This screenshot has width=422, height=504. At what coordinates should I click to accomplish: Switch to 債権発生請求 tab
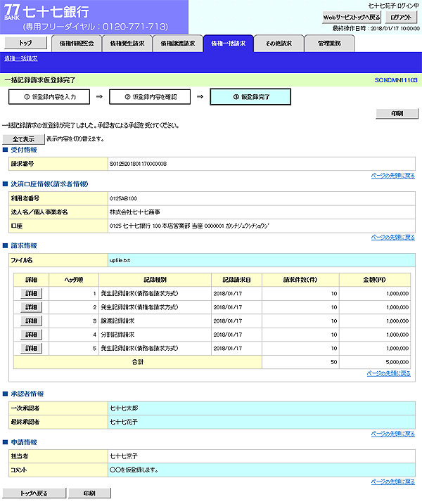pos(127,44)
